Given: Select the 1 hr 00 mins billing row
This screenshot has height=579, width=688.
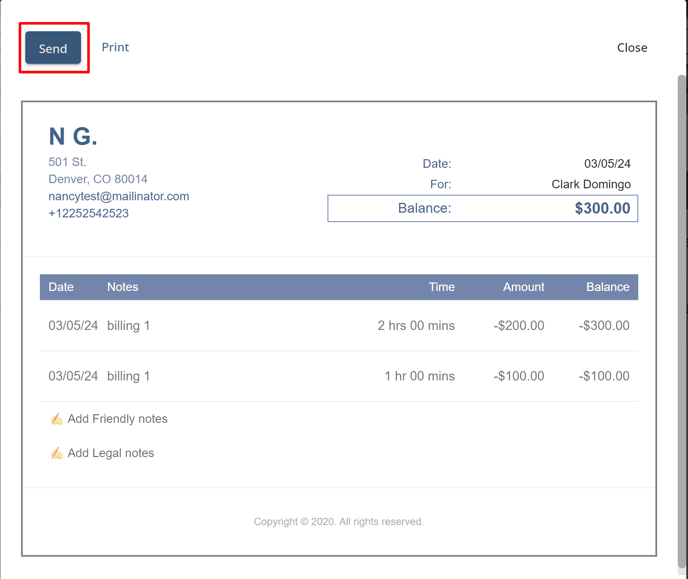Looking at the screenshot, I should tap(339, 376).
